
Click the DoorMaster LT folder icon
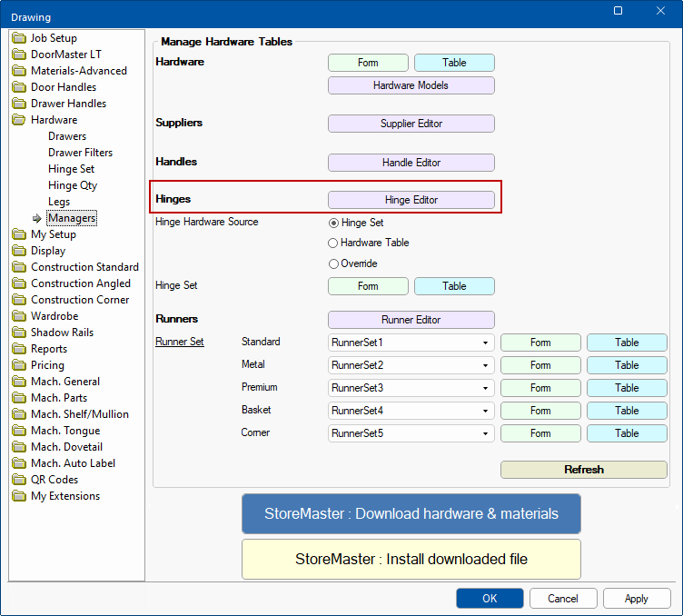19,55
